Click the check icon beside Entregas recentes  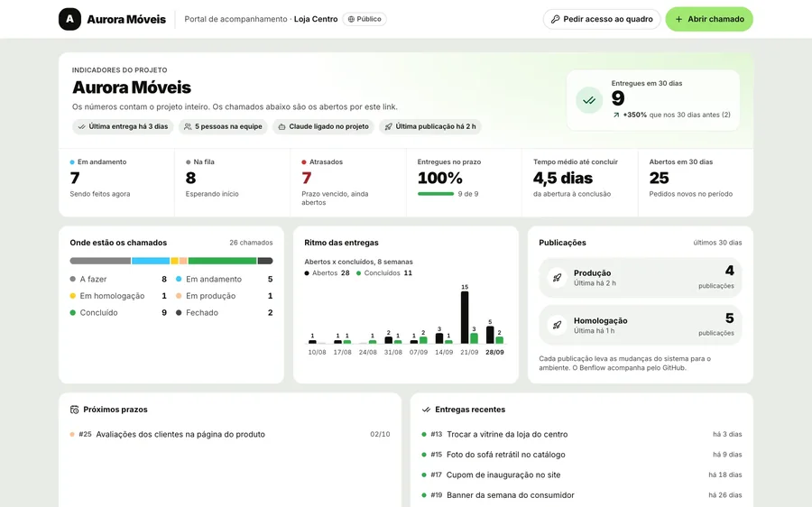coord(426,410)
